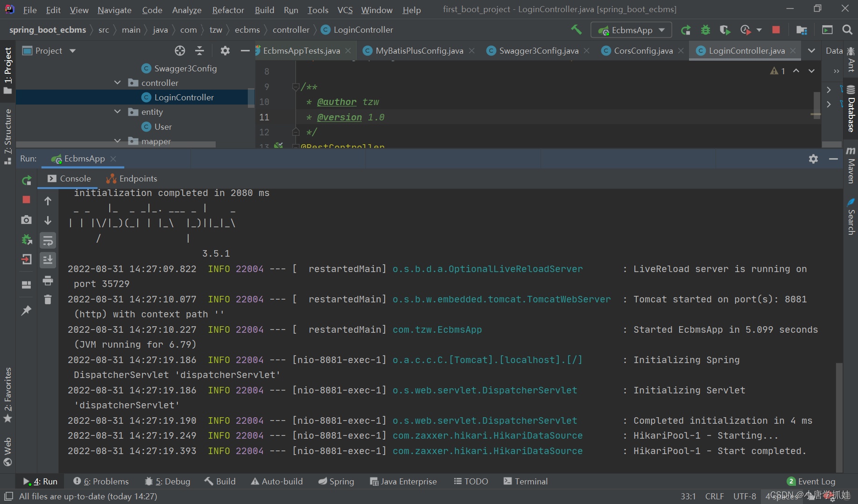This screenshot has width=858, height=504.
Task: Open Database side panel
Action: [x=851, y=109]
